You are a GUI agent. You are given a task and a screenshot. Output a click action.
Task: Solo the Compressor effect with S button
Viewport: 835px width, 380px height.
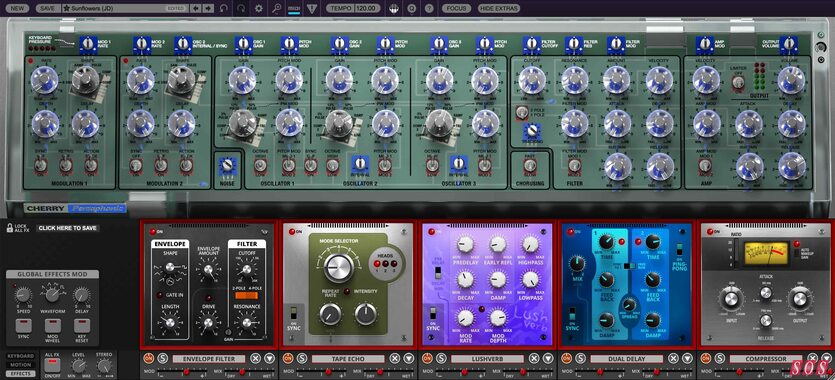pos(720,358)
